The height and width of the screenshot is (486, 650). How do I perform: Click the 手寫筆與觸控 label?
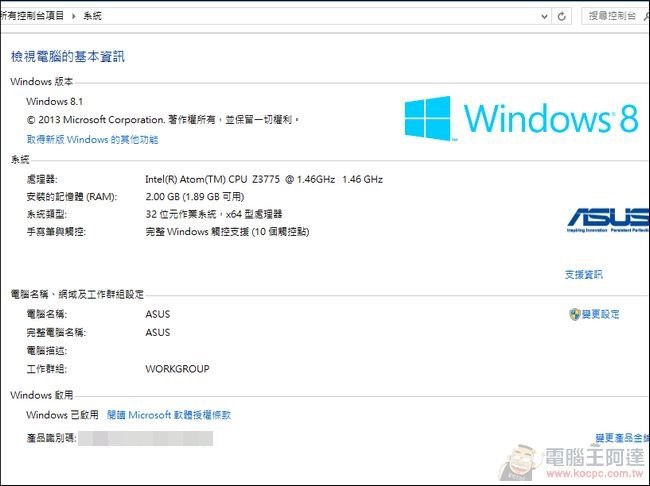[56, 231]
